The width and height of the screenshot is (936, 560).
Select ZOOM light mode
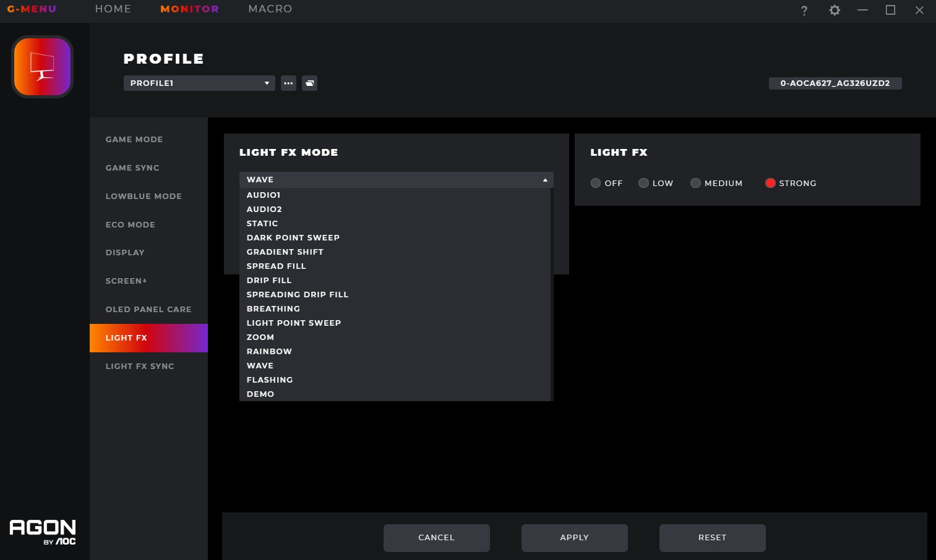(x=395, y=337)
